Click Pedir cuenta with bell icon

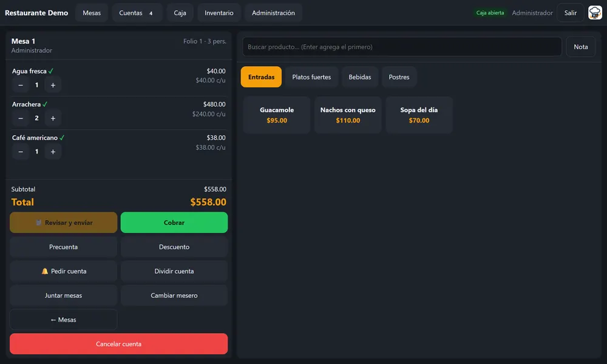[x=64, y=271]
